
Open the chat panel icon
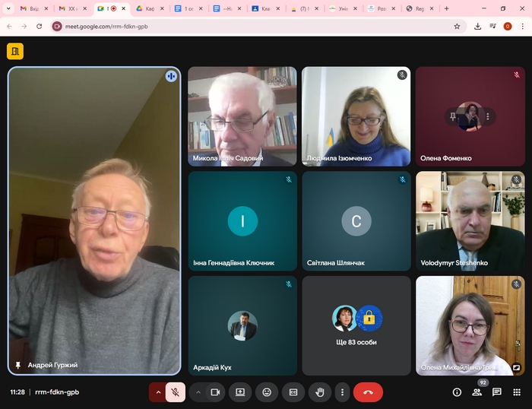click(x=496, y=392)
